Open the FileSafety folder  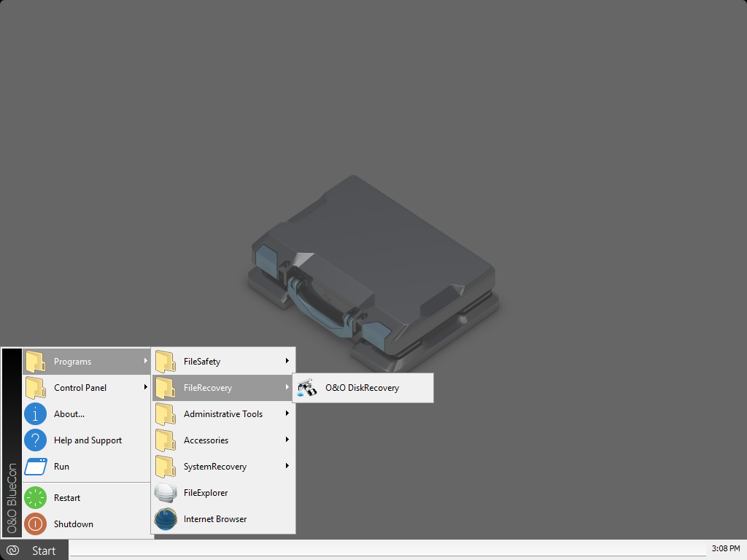pos(223,362)
